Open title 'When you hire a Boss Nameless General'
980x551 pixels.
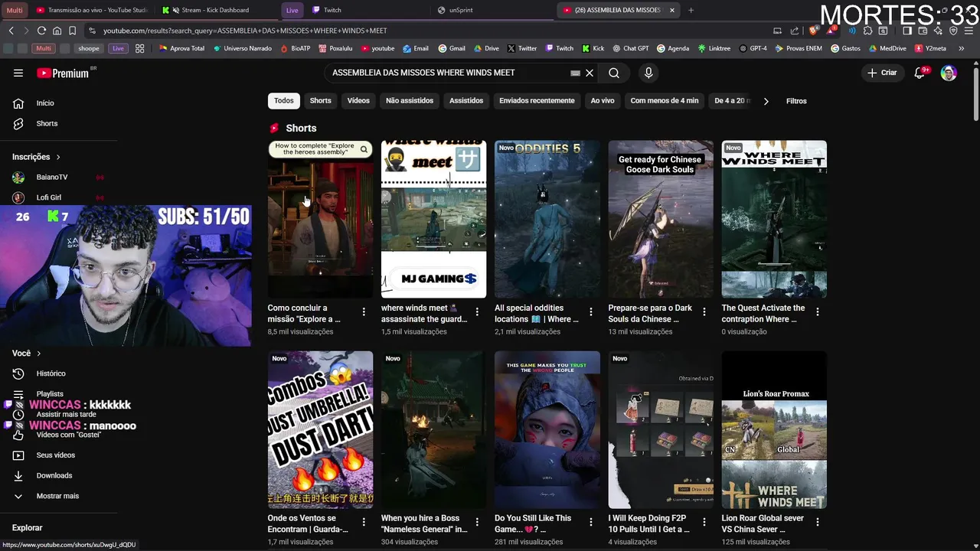point(424,523)
